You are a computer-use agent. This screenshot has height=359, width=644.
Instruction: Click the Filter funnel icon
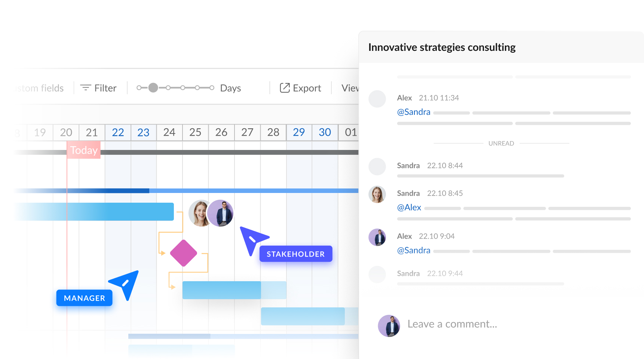coord(86,88)
